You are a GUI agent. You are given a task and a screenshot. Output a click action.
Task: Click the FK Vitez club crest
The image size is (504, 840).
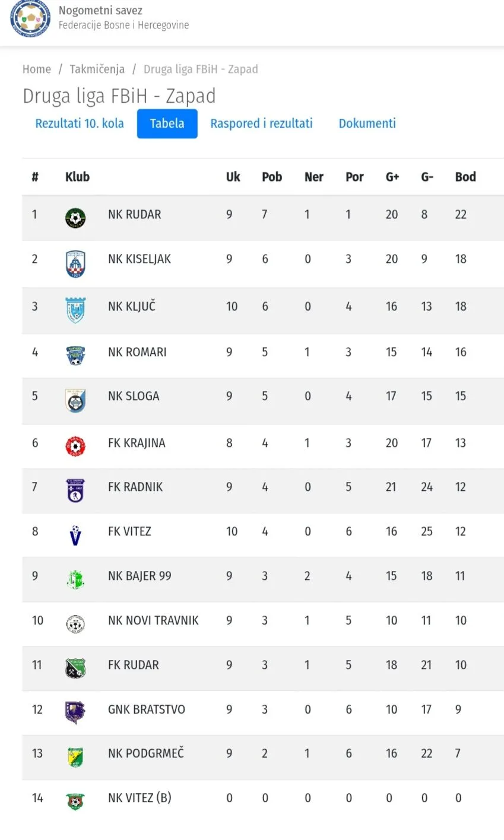[75, 535]
